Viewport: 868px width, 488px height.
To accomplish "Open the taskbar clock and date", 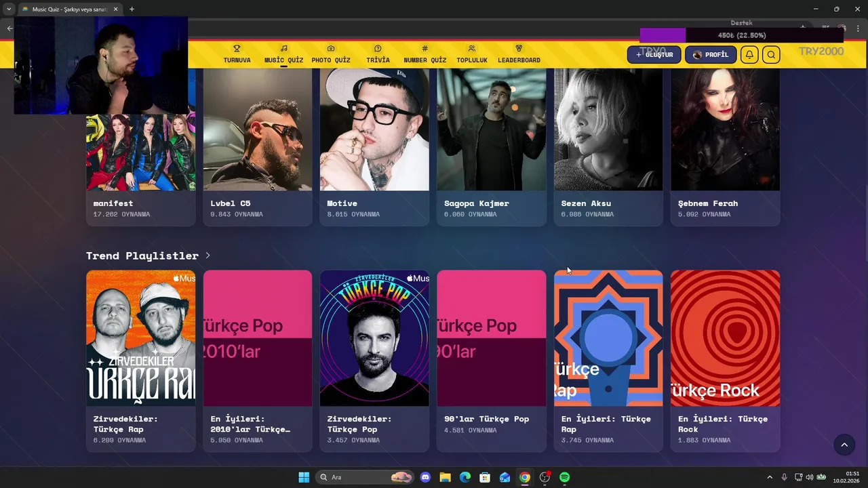I will [x=847, y=477].
